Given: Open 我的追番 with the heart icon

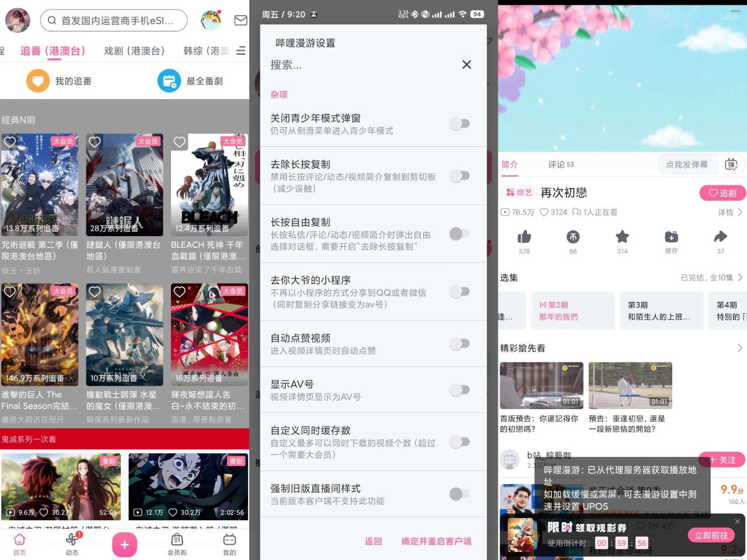Looking at the screenshot, I should pyautogui.click(x=38, y=80).
